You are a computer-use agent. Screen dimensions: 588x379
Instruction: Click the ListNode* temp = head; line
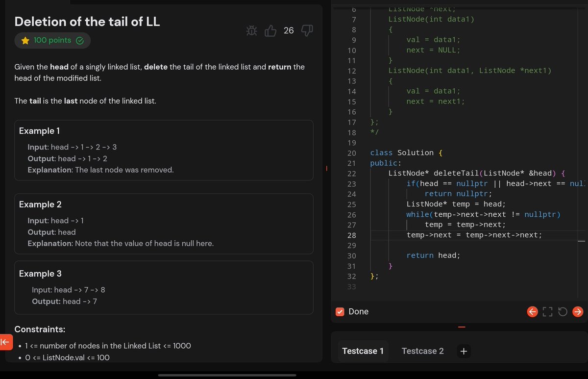click(456, 204)
